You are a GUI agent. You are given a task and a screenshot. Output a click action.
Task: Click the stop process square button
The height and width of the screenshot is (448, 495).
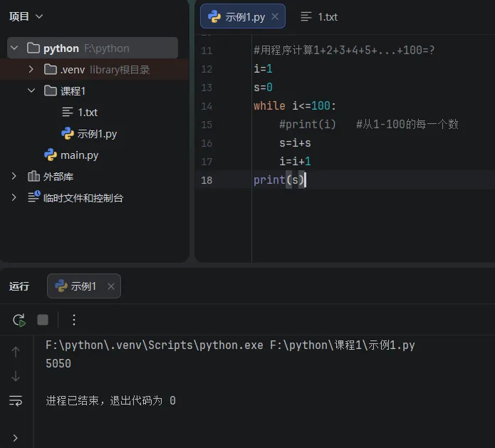43,320
